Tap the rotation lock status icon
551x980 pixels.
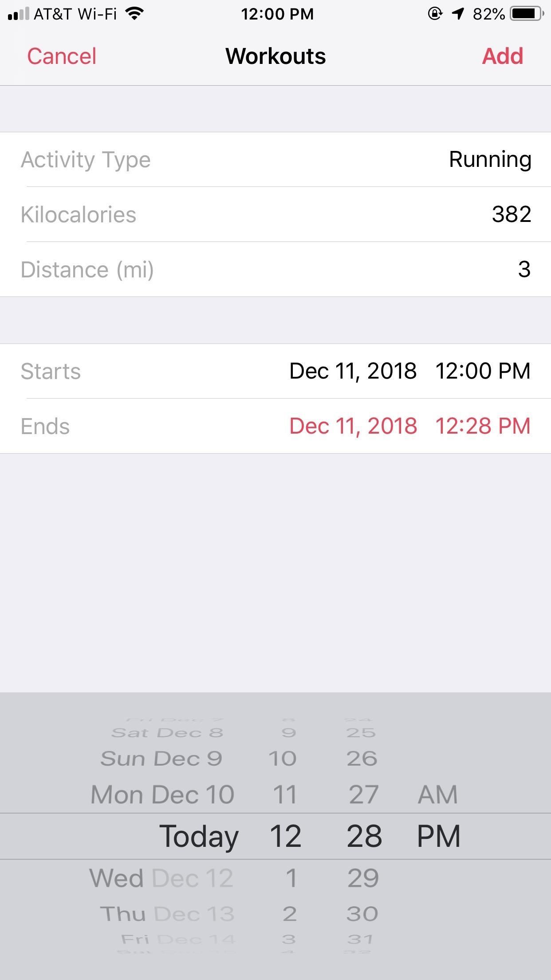pos(435,14)
